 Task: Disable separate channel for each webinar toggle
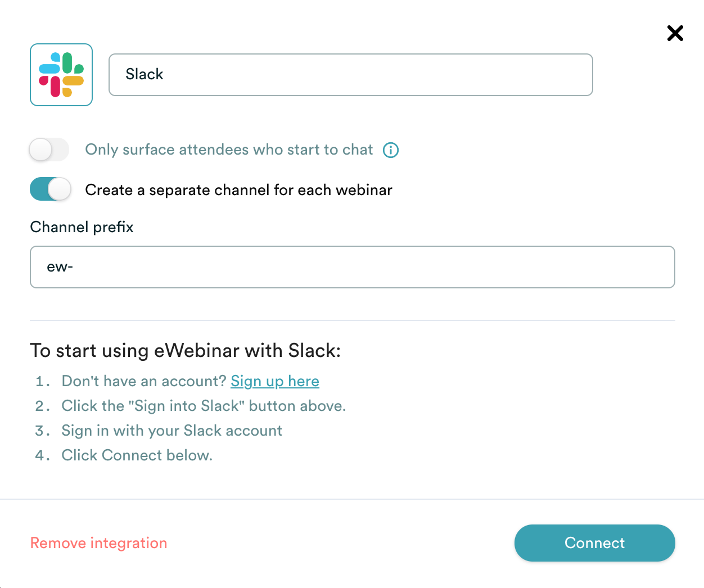51,189
